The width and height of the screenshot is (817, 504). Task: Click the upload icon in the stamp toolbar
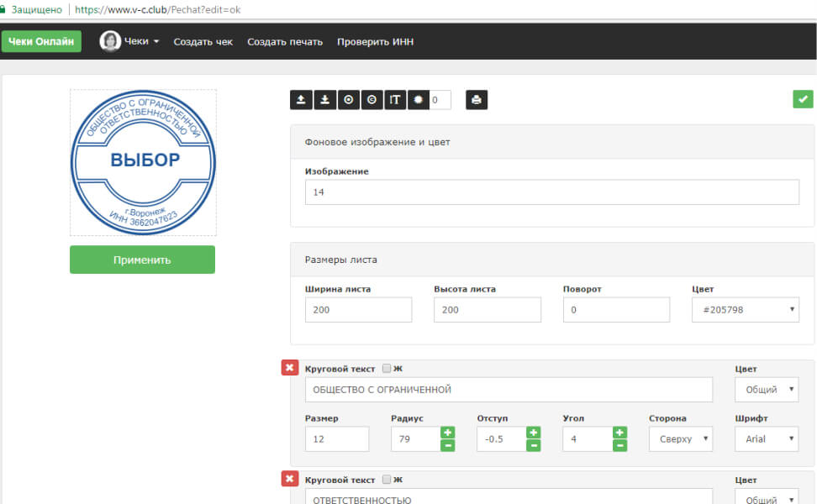click(x=301, y=100)
